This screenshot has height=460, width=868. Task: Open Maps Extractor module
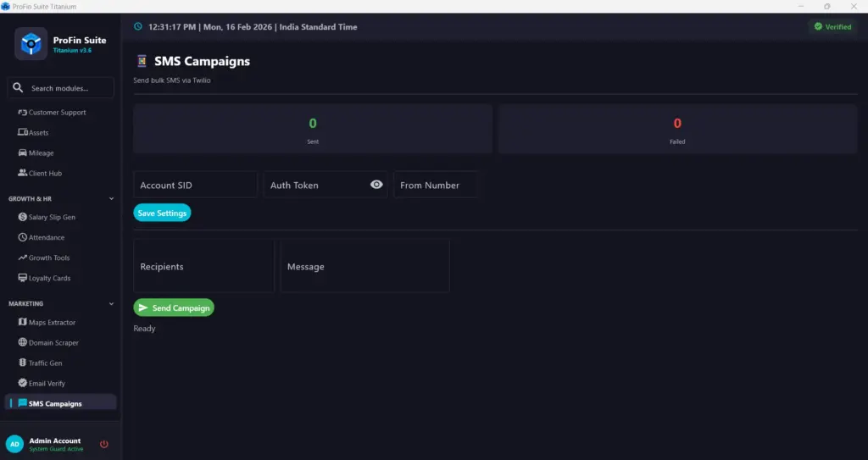(x=60, y=322)
